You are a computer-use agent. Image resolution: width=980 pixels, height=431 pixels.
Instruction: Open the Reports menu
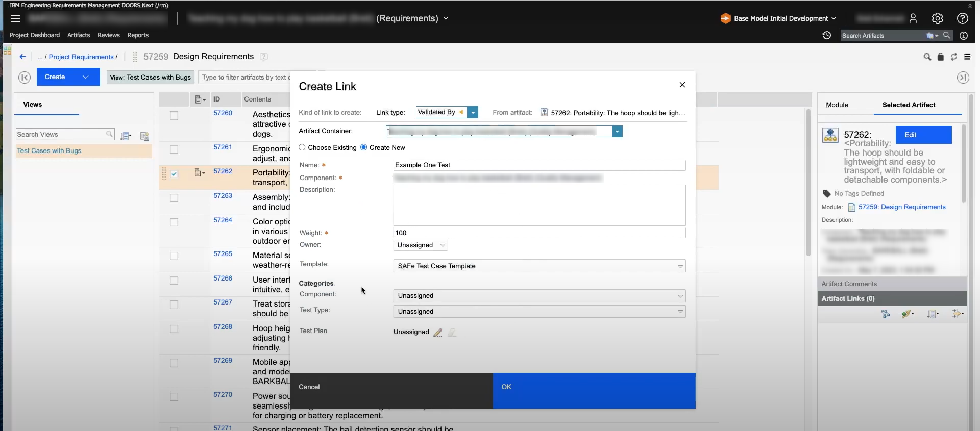click(x=138, y=35)
